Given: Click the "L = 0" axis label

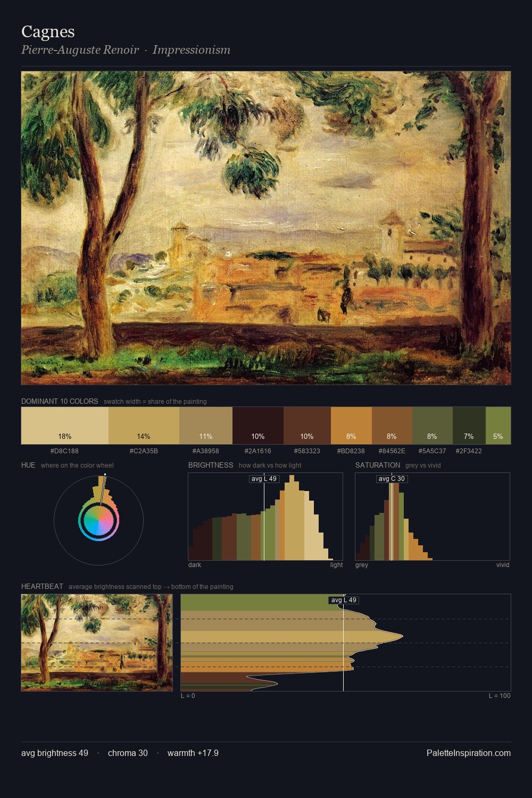Looking at the screenshot, I should coord(188,696).
